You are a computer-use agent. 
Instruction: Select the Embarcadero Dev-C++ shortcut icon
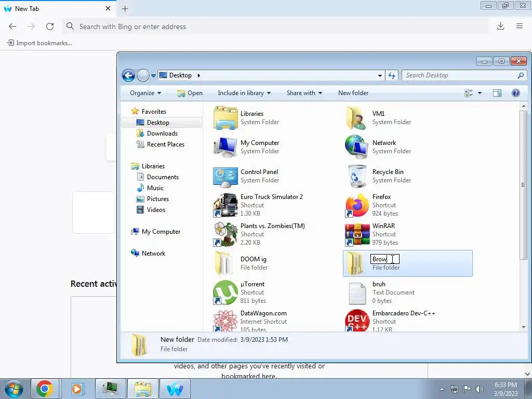coord(357,320)
